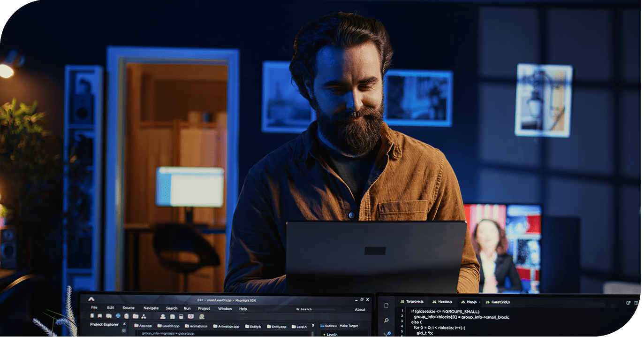Click code line "group_info->blocks[0] = group_info->small_block;"
644x337 pixels.
pyautogui.click(x=462, y=317)
